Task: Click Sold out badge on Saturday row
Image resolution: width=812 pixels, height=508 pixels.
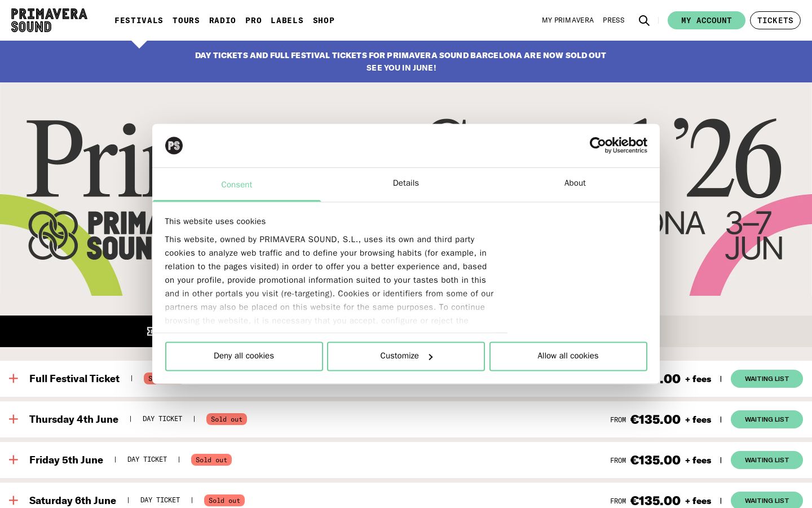Action: (x=224, y=501)
